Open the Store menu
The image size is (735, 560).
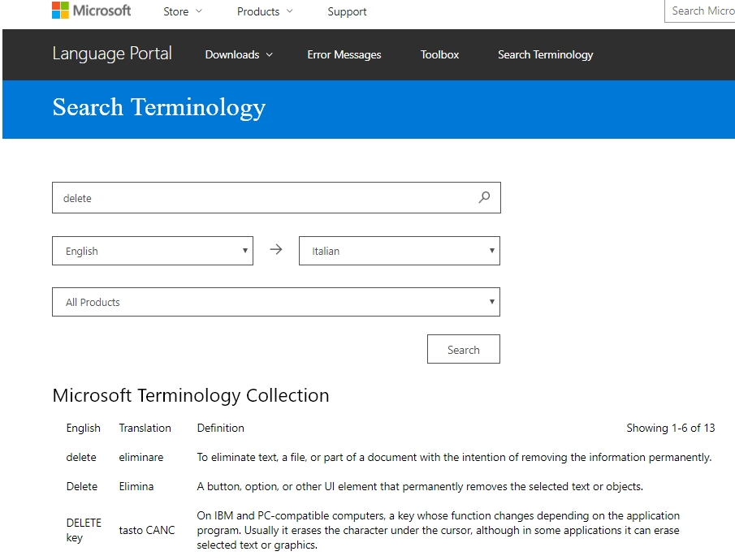coord(183,11)
